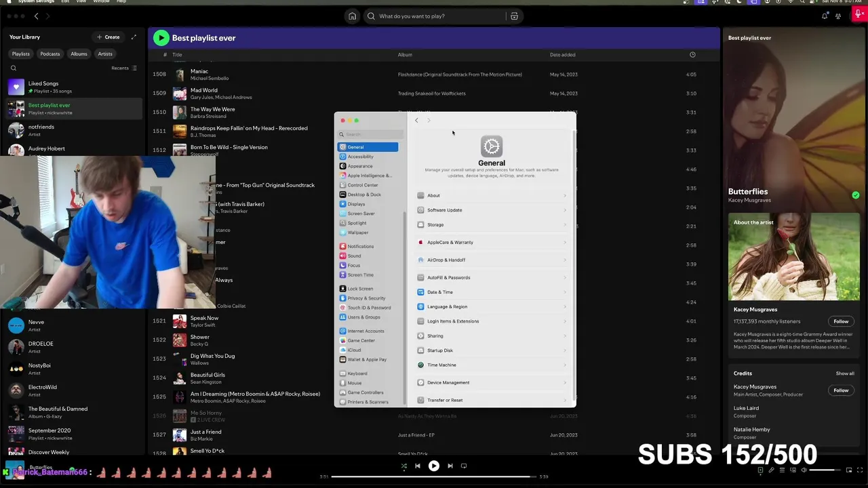Select the Artists filter chip
The width and height of the screenshot is (868, 488).
(x=105, y=54)
